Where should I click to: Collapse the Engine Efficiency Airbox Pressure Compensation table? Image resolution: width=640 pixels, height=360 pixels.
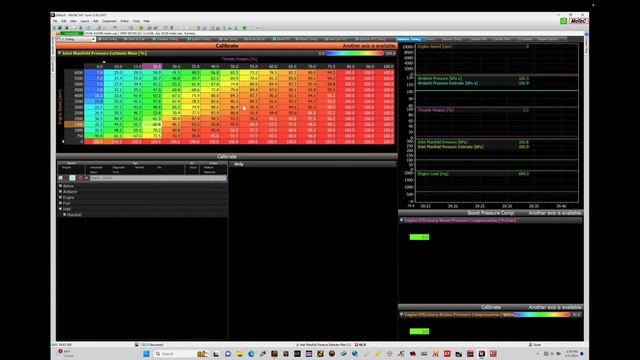(402, 315)
